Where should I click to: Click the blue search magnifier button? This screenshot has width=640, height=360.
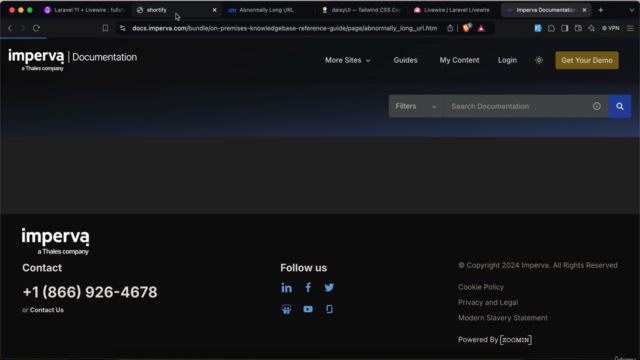(x=620, y=107)
